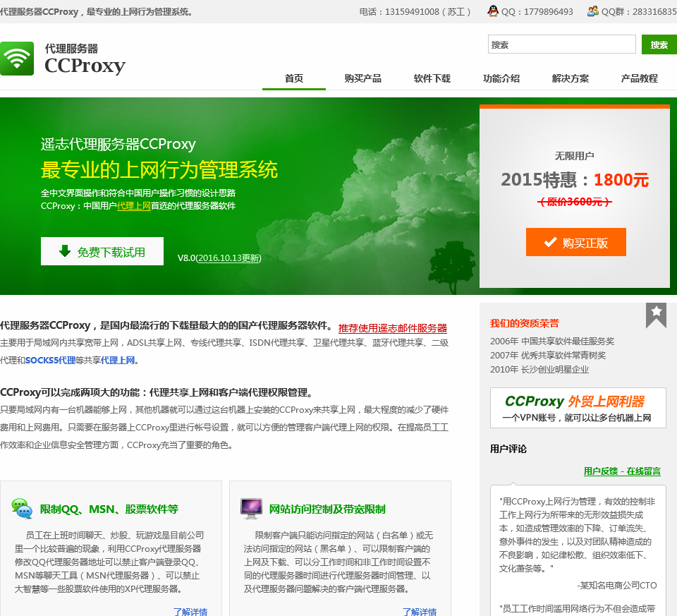Viewport: 677px width, 616px height.
Task: Click the 我们的资质荣誉 heading
Action: coord(525,323)
